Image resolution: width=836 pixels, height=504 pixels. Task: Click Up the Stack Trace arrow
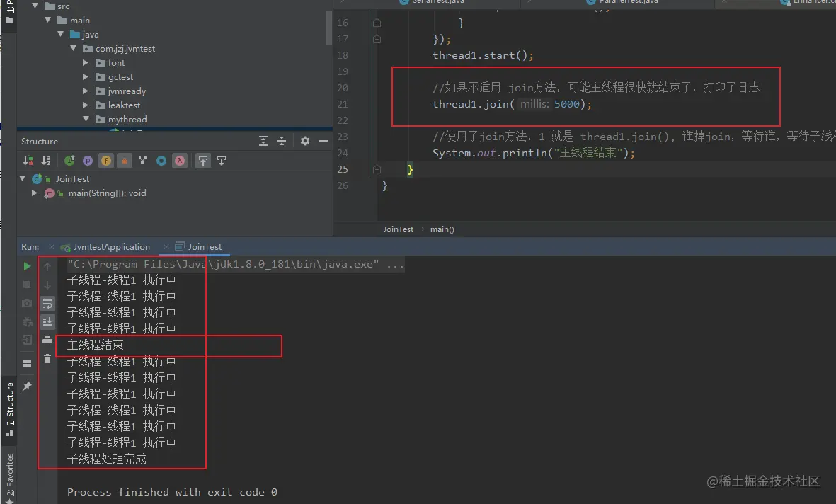(x=47, y=266)
